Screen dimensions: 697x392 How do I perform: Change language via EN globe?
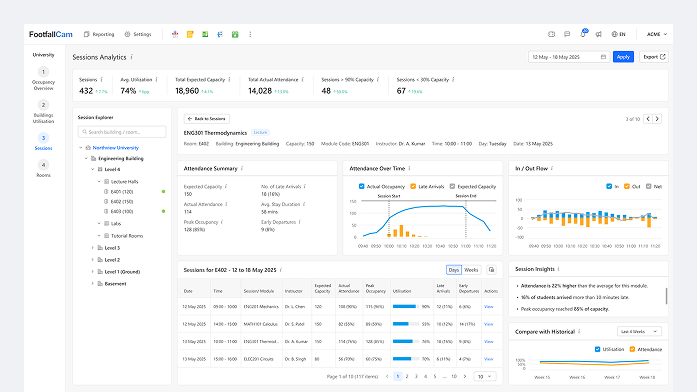click(618, 34)
